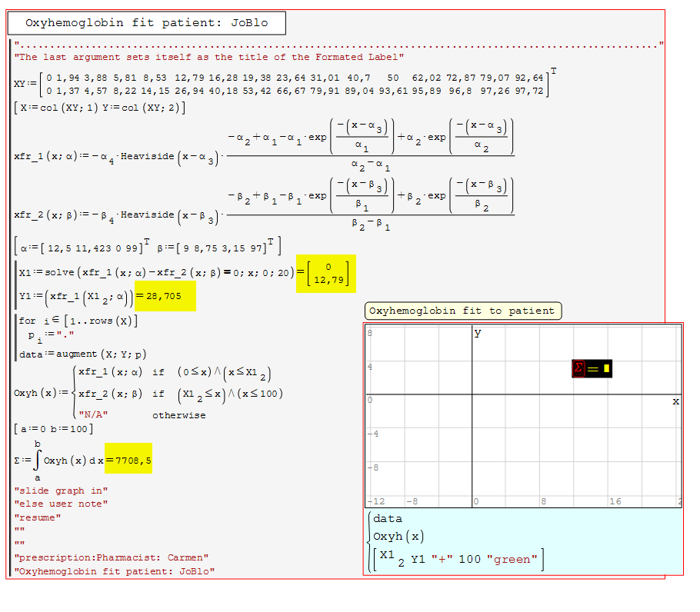Click the a:=0 b:=100 limits line
Image resolution: width=700 pixels, height=612 pixels.
tap(55, 428)
